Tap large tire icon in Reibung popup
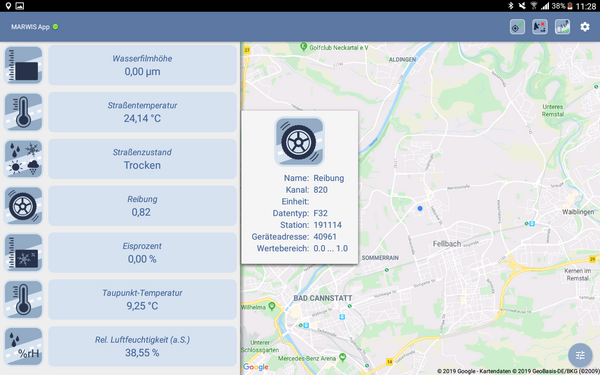Image resolution: width=600 pixels, height=375 pixels. 299,141
